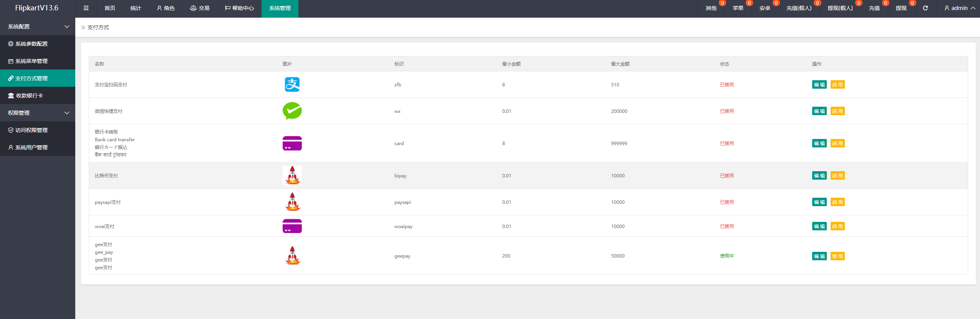Click the 已禁用 status in zfb row
This screenshot has width=980, height=319.
pyautogui.click(x=727, y=84)
